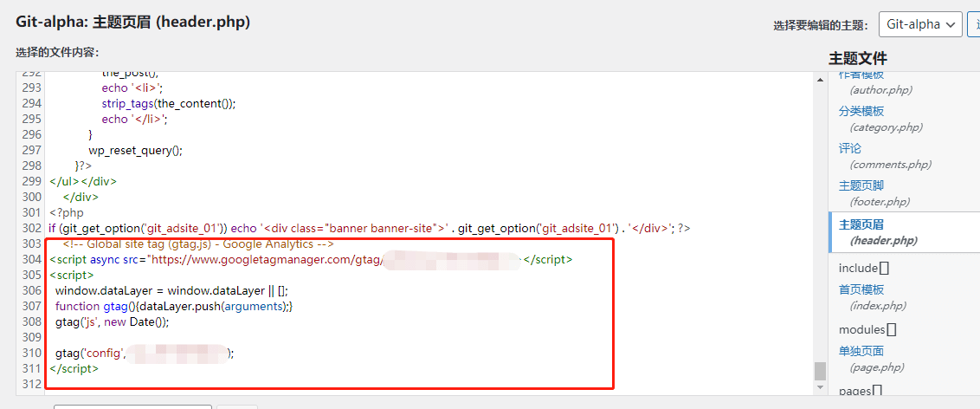Open the 首页模板 index.php file
Screen dimensions: 980x409
click(x=861, y=289)
